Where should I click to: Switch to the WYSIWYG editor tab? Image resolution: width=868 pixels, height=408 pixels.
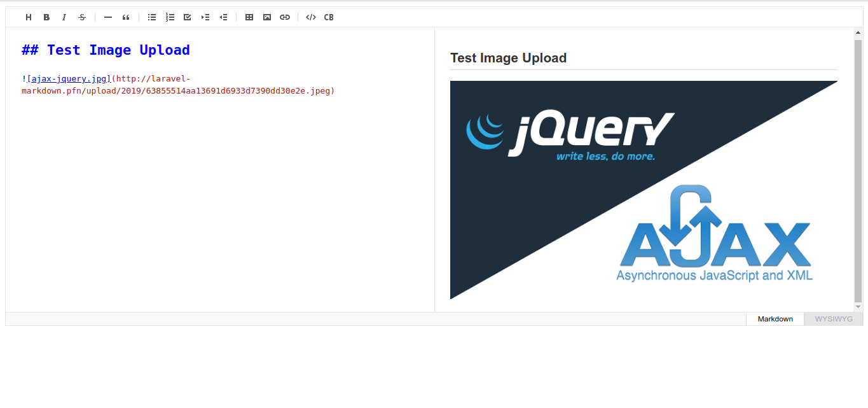click(834, 319)
